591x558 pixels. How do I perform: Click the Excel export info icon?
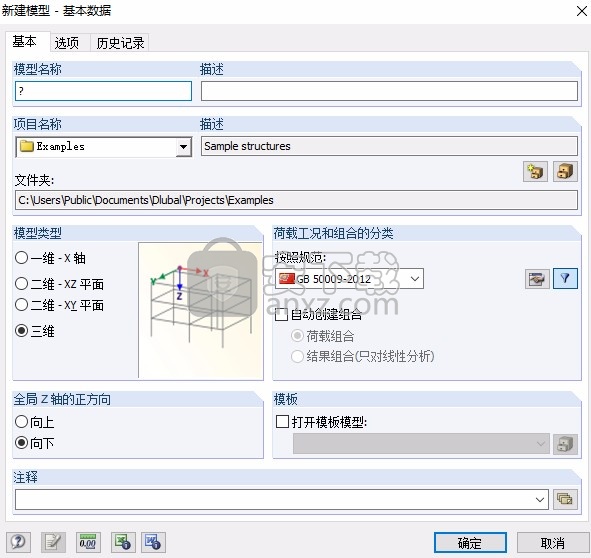point(123,542)
